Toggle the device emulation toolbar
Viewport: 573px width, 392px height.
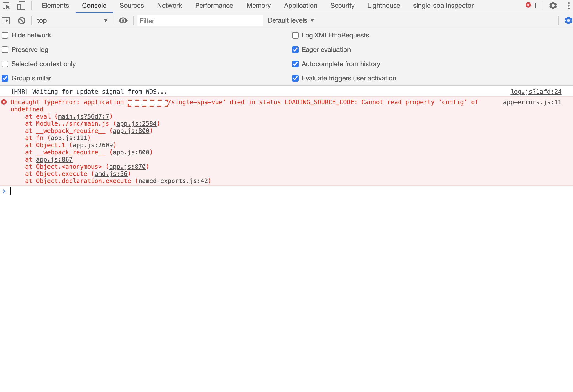21,6
